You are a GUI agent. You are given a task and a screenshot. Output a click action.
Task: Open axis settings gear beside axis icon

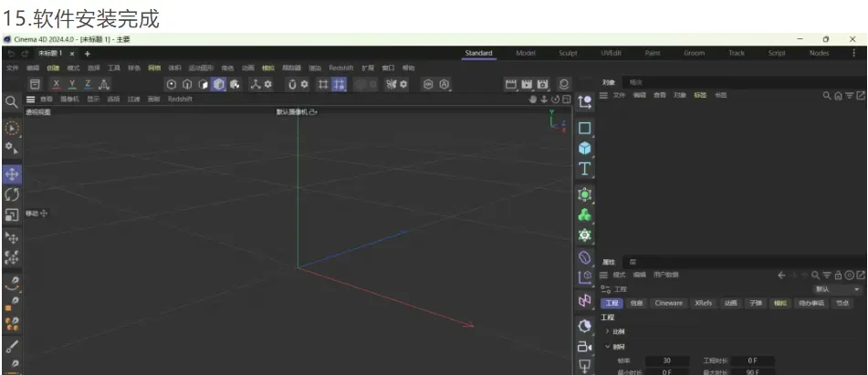268,84
